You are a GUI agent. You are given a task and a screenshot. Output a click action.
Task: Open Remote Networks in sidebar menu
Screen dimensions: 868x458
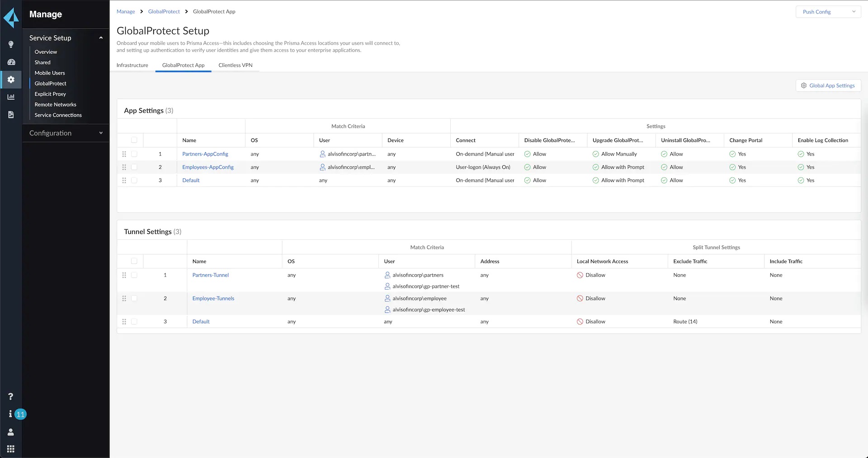point(55,105)
